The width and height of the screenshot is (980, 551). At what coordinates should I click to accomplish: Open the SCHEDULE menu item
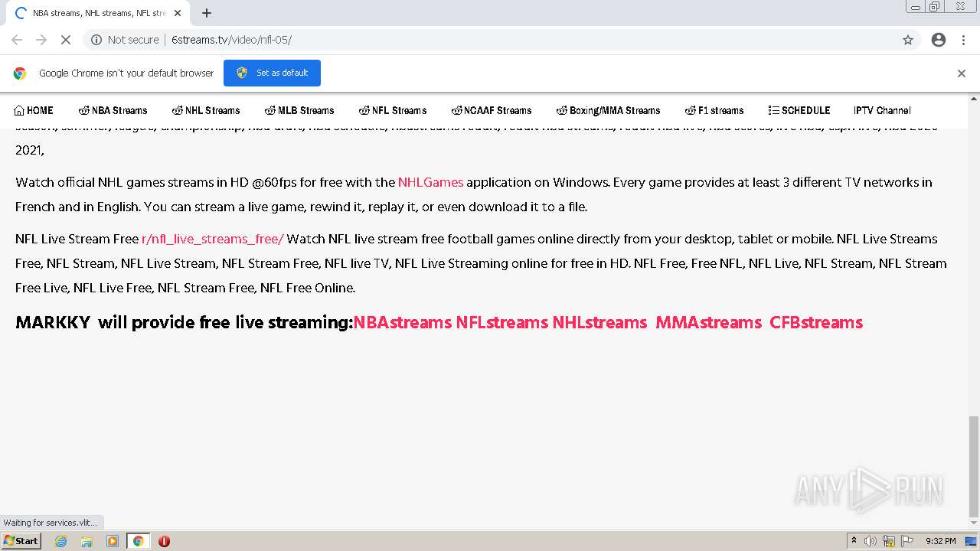click(x=799, y=110)
